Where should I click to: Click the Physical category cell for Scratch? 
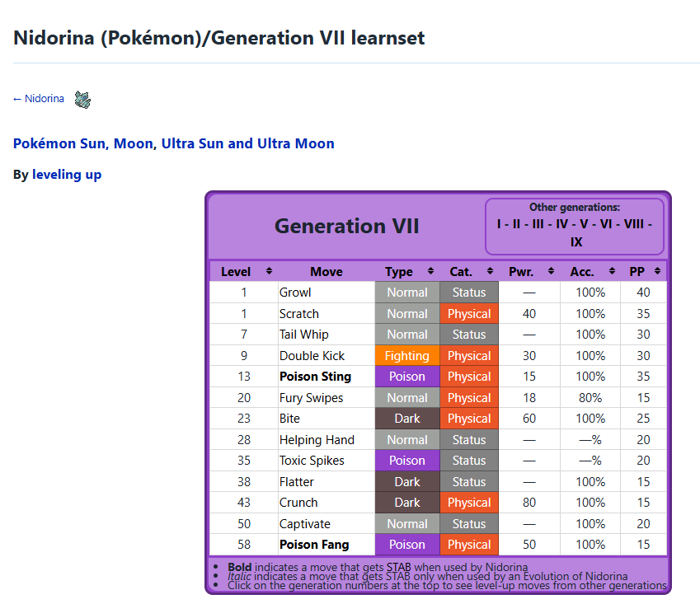click(469, 314)
